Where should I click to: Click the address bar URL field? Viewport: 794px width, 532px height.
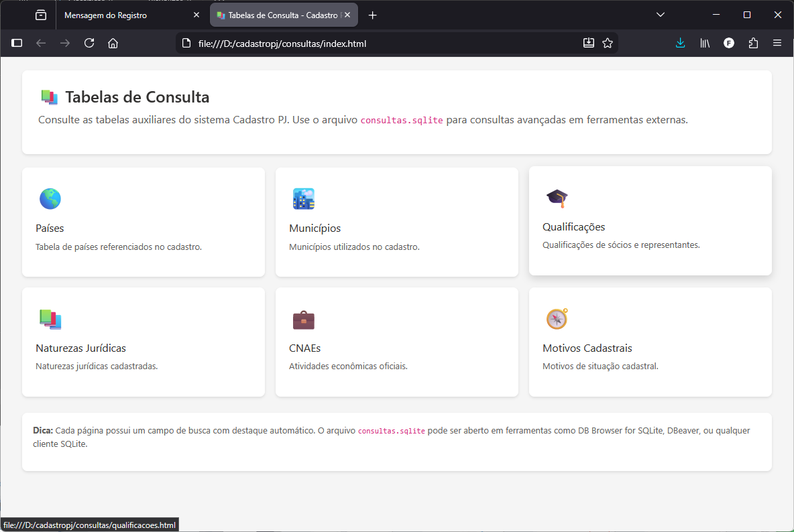click(x=376, y=44)
